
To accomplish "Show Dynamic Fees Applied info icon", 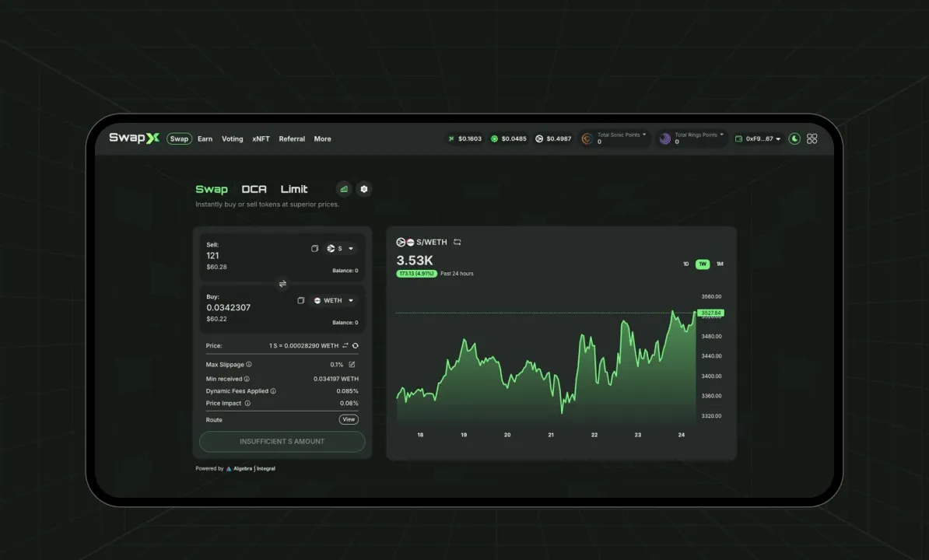I will 273,391.
